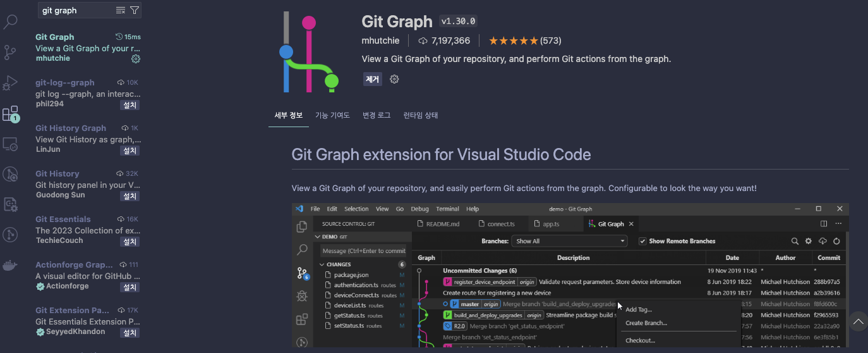Switch to the 런타임 상태 tab
Image resolution: width=868 pixels, height=353 pixels.
point(421,115)
